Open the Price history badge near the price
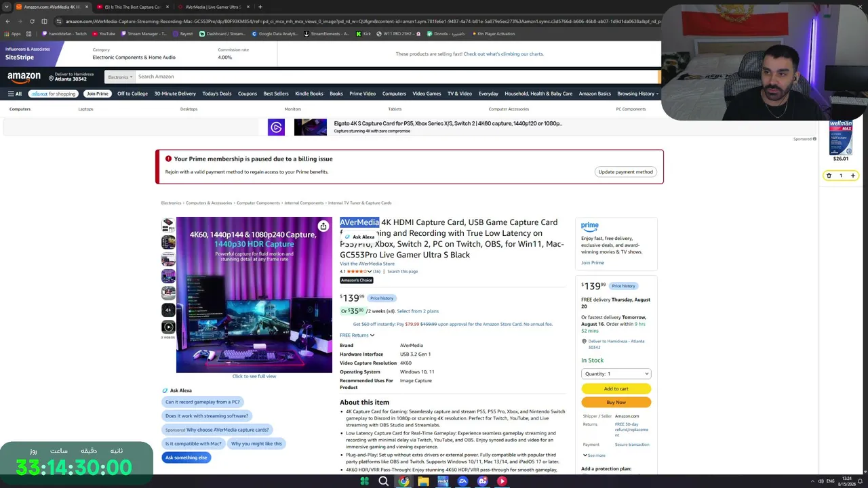Image resolution: width=868 pixels, height=488 pixels. 381,298
